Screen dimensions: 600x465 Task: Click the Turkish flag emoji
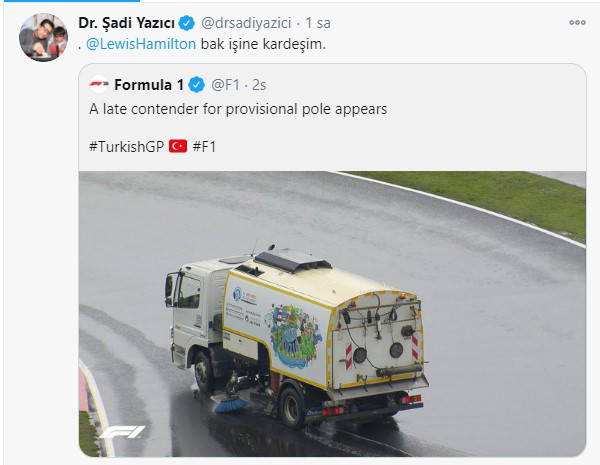(x=178, y=146)
